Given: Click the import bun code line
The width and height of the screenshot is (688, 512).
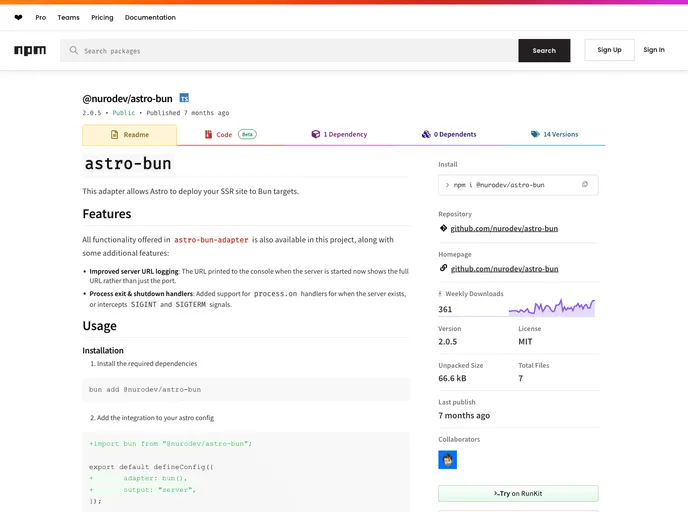Looking at the screenshot, I should (x=170, y=444).
